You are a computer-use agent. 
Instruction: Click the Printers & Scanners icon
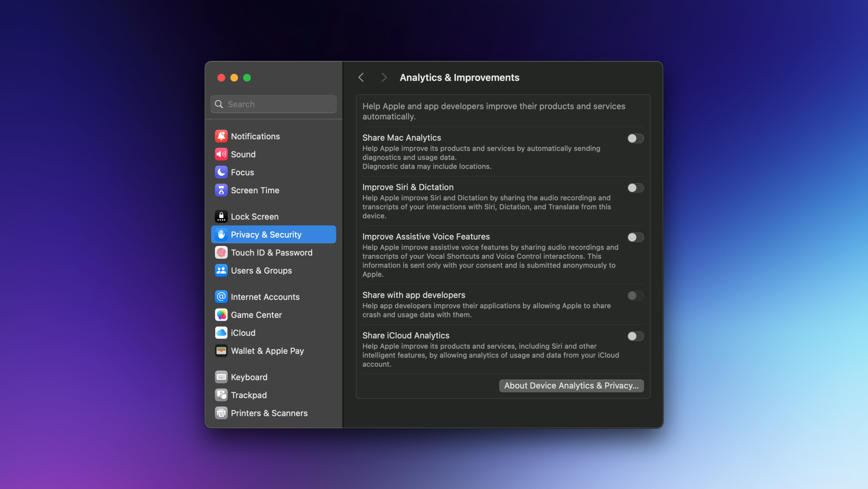(221, 413)
